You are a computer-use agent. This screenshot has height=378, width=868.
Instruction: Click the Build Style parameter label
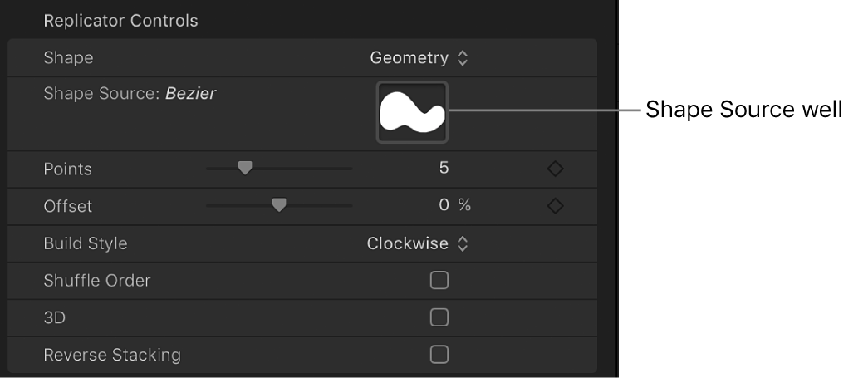point(86,243)
